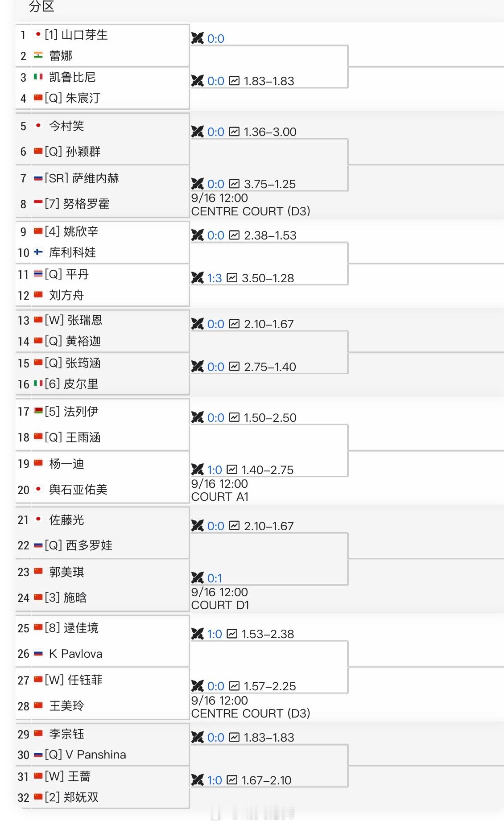Click head-to-head icon for 山口芽生 match
The image size is (504, 825).
(198, 38)
